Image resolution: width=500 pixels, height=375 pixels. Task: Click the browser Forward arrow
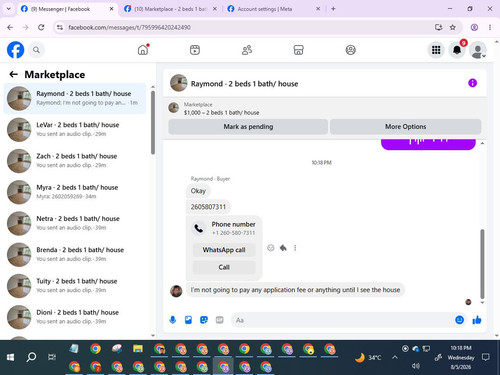coord(26,27)
